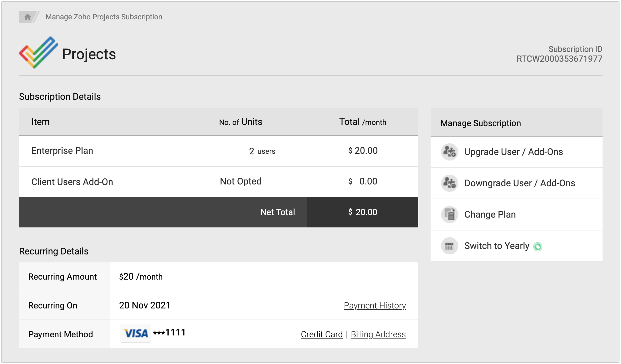Click the Zoho Projects checkmark logo
This screenshot has width=621, height=364.
pyautogui.click(x=39, y=52)
